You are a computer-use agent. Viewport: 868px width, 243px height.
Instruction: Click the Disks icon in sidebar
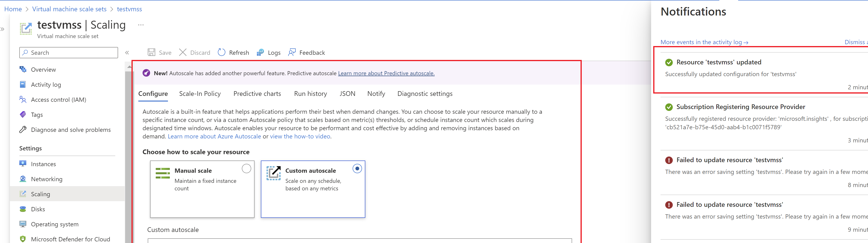[x=23, y=209]
